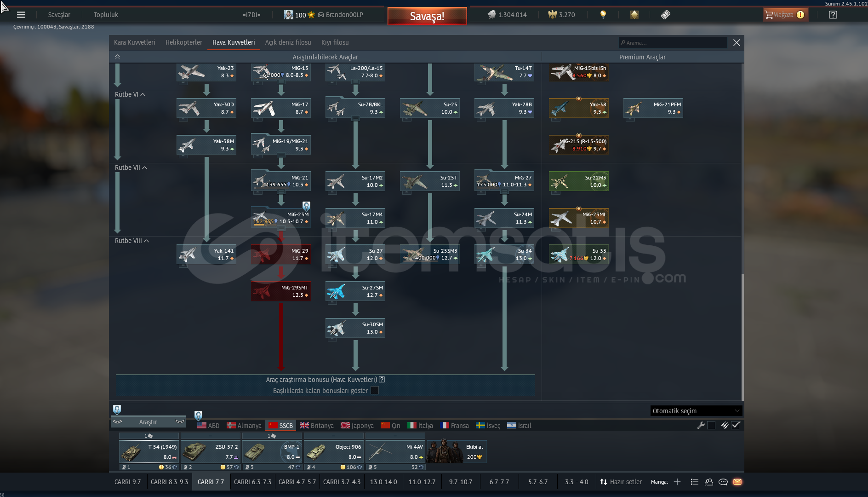The height and width of the screenshot is (497, 868).
Task: Switch to Helikopterler tab
Action: (183, 42)
